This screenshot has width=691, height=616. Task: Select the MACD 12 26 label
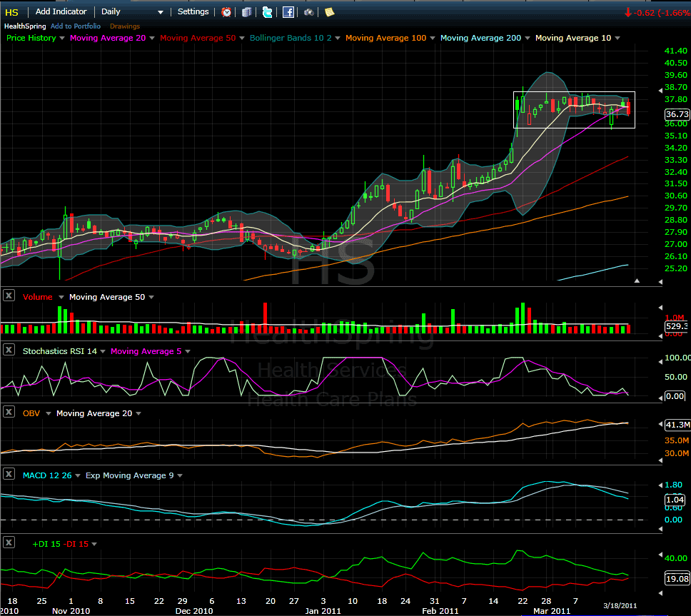(47, 475)
